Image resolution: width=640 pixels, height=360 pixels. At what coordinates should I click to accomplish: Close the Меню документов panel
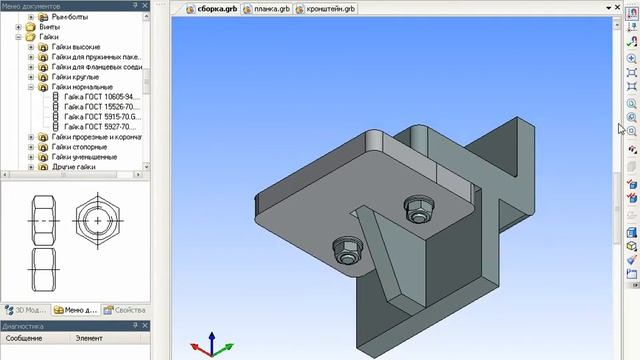[x=145, y=6]
